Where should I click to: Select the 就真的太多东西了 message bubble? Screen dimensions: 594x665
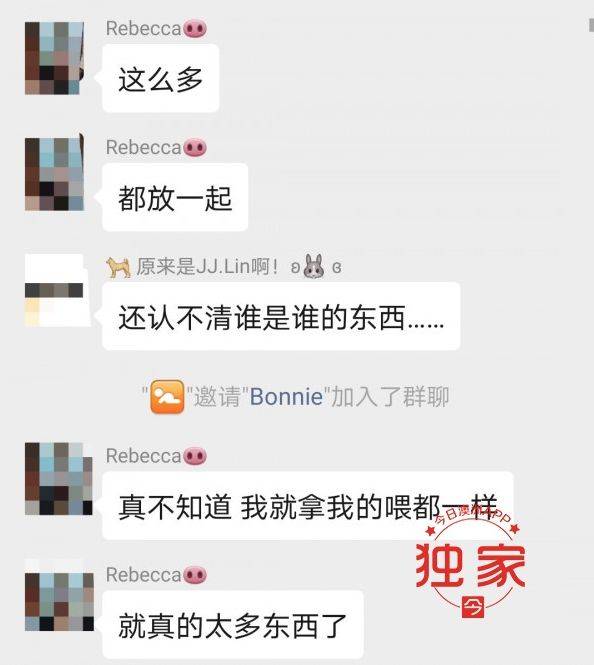click(x=233, y=624)
